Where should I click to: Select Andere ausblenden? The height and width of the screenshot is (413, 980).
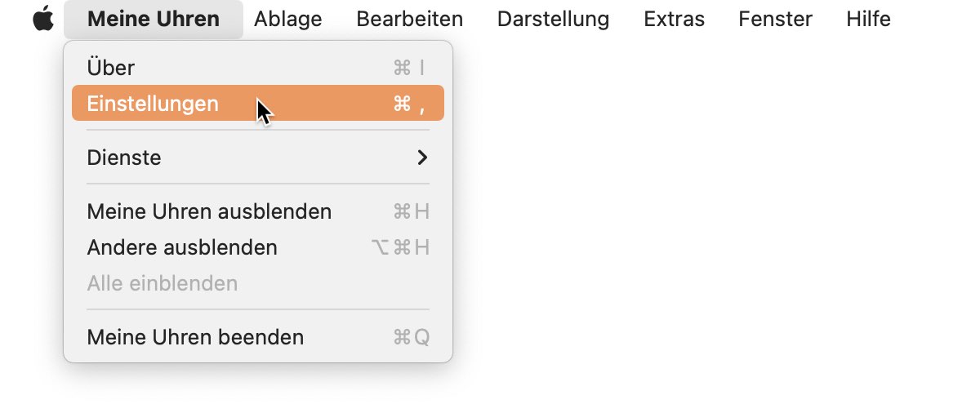pos(258,247)
